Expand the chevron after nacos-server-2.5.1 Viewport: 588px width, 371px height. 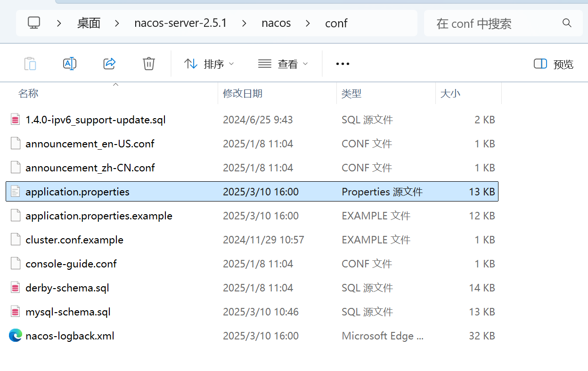coord(244,23)
